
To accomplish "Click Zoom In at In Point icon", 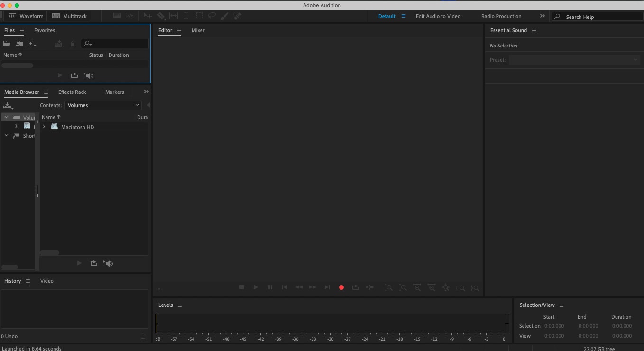I will coord(460,288).
